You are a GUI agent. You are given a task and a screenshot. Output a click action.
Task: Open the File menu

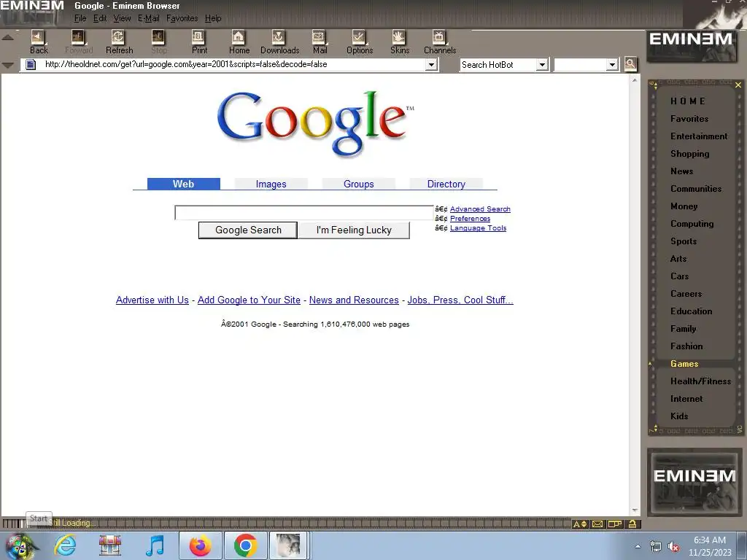80,18
